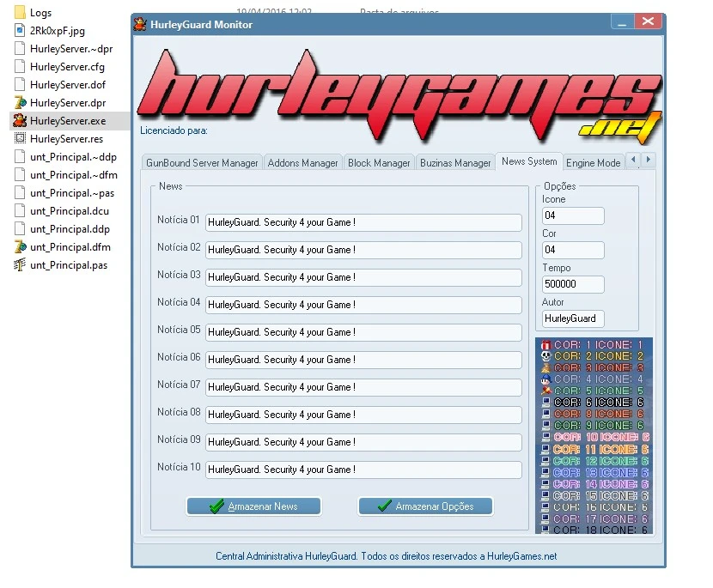Click the Autor field showing HurleyGuard
Image resolution: width=713 pixels, height=588 pixels.
point(573,318)
